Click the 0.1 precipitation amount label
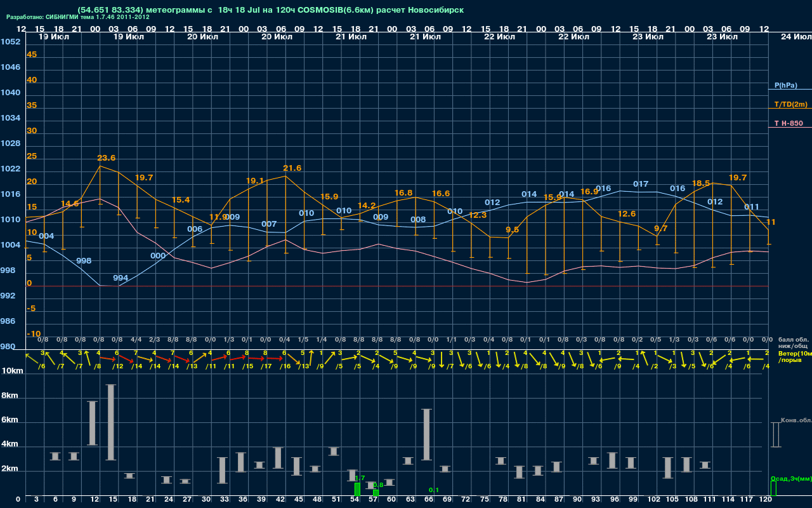Image resolution: width=812 pixels, height=508 pixels. click(435, 490)
